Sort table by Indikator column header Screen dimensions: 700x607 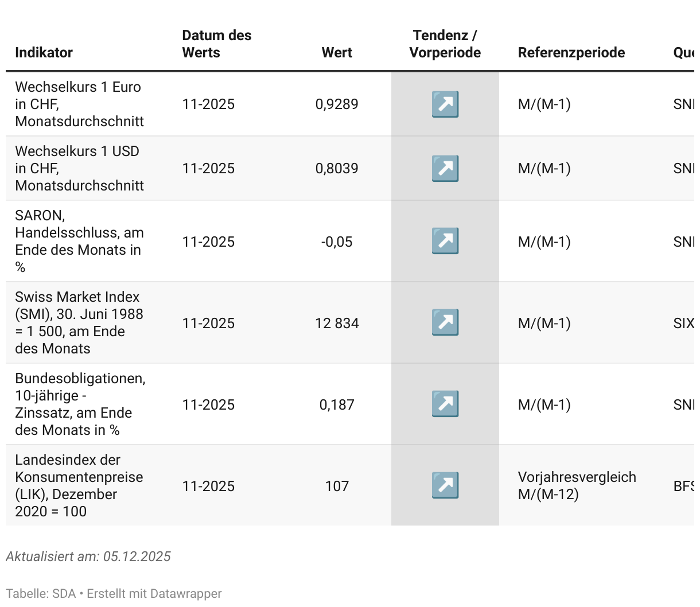tap(44, 53)
